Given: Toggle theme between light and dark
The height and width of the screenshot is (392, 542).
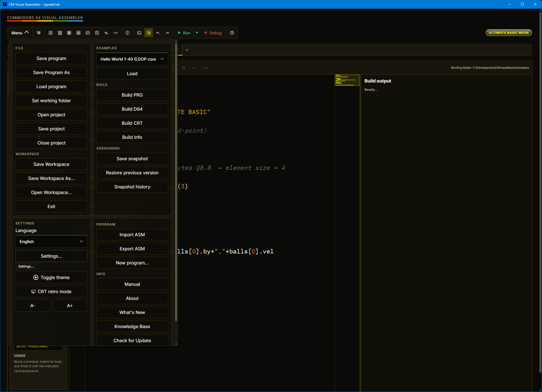Looking at the screenshot, I should point(51,278).
